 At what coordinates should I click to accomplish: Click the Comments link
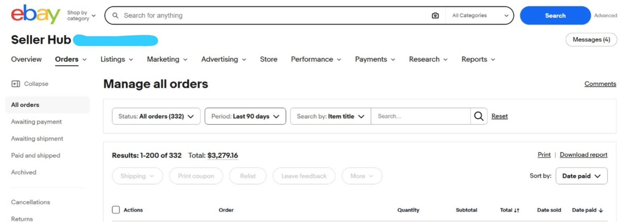click(600, 84)
